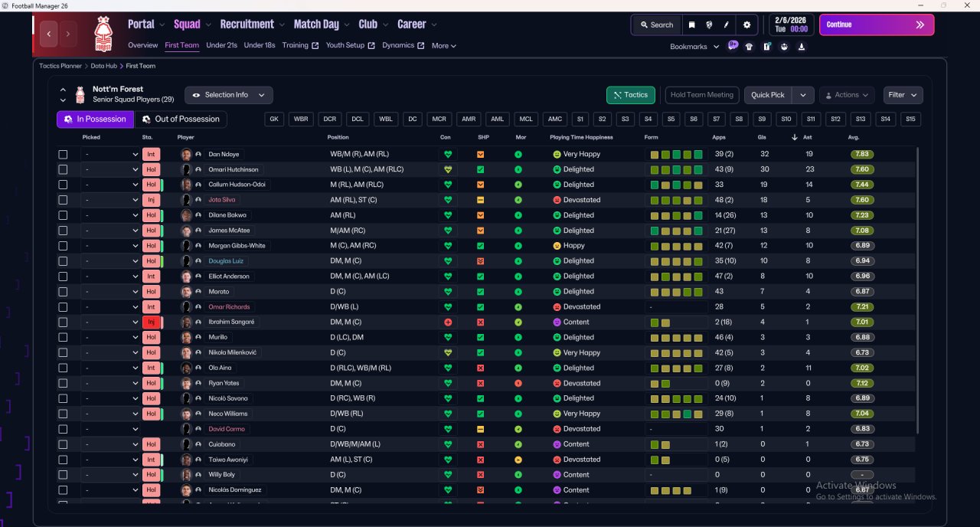Select Dan Ndoye's 7.83 average rating pill

(x=863, y=154)
